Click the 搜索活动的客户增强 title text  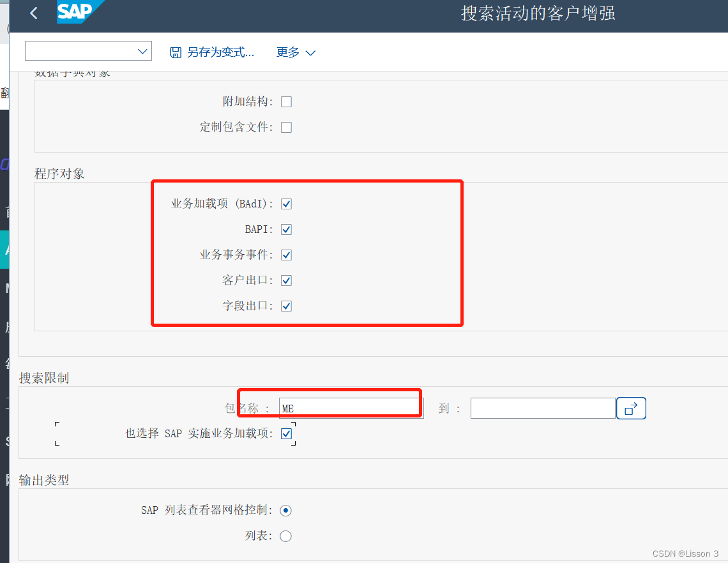tap(538, 13)
